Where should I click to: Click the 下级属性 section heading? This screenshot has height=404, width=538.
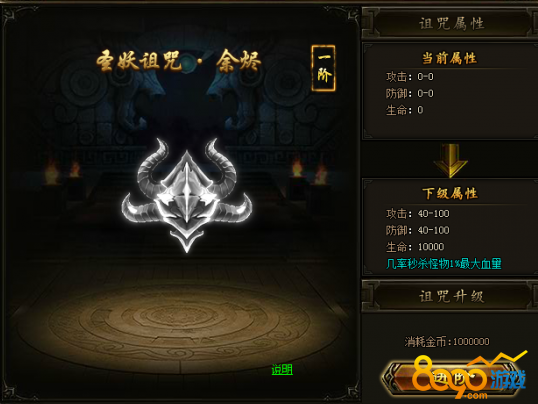coord(450,193)
